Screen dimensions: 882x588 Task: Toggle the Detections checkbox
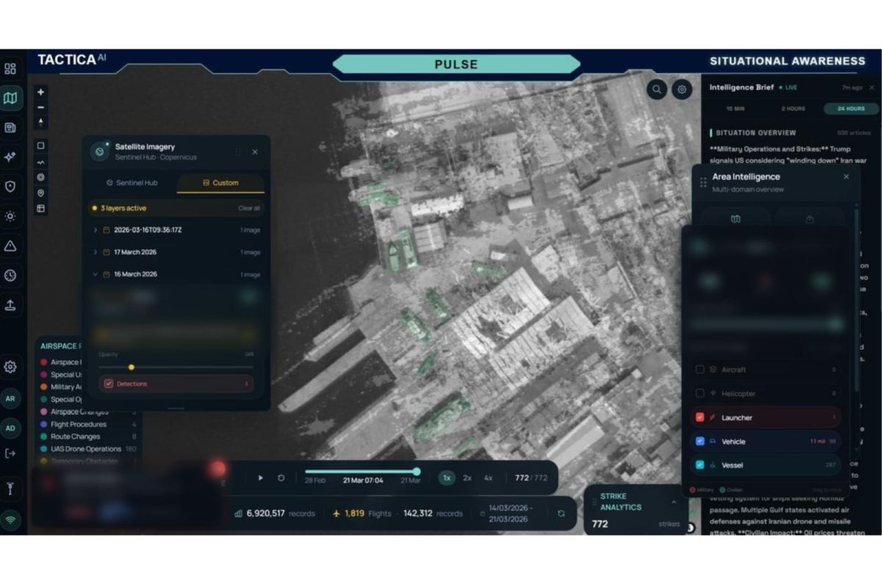[x=109, y=384]
